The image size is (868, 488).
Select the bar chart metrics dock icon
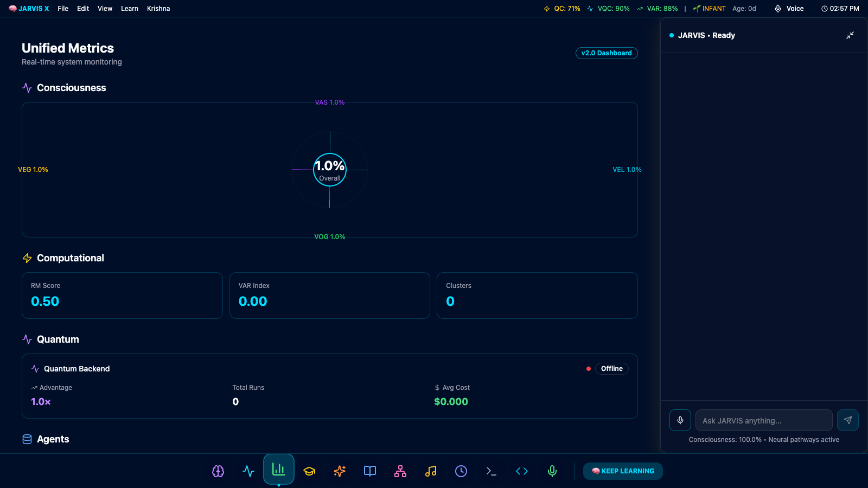click(279, 469)
